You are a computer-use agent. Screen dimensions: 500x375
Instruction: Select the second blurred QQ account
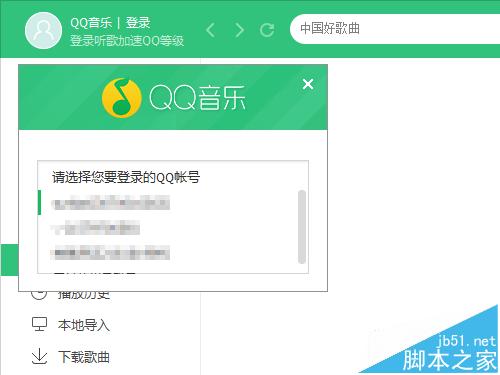click(95, 228)
